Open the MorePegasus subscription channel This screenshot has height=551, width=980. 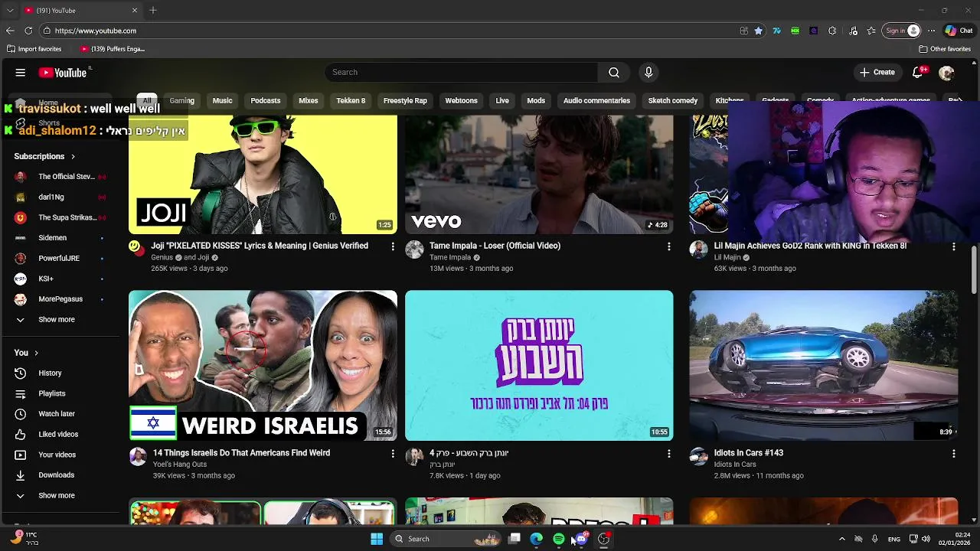(60, 299)
